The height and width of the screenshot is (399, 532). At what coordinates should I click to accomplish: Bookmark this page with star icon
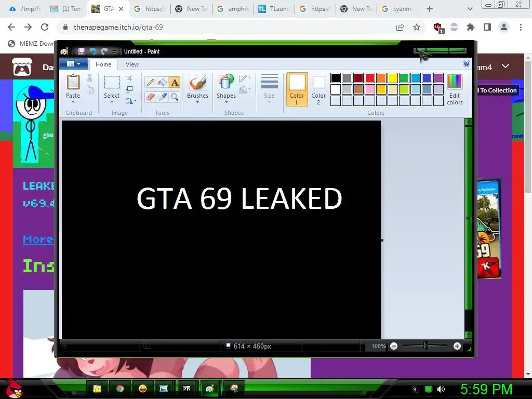coord(417,27)
